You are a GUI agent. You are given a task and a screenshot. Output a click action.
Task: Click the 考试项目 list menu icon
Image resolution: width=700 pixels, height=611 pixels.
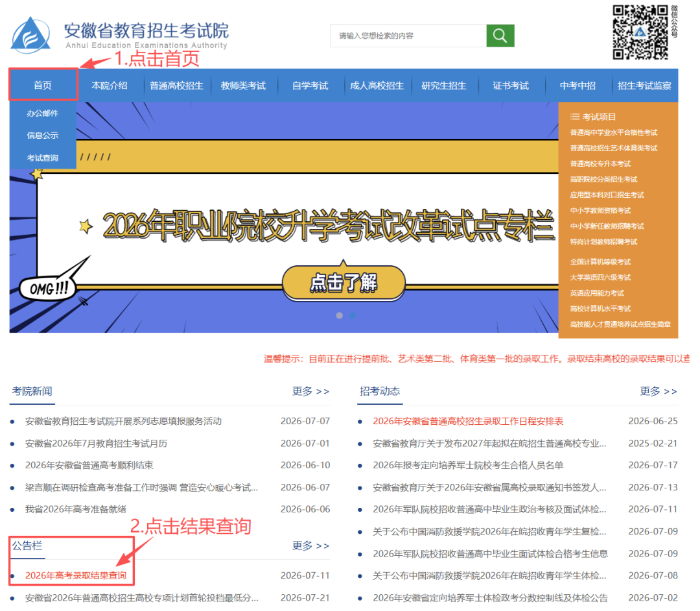(x=574, y=117)
